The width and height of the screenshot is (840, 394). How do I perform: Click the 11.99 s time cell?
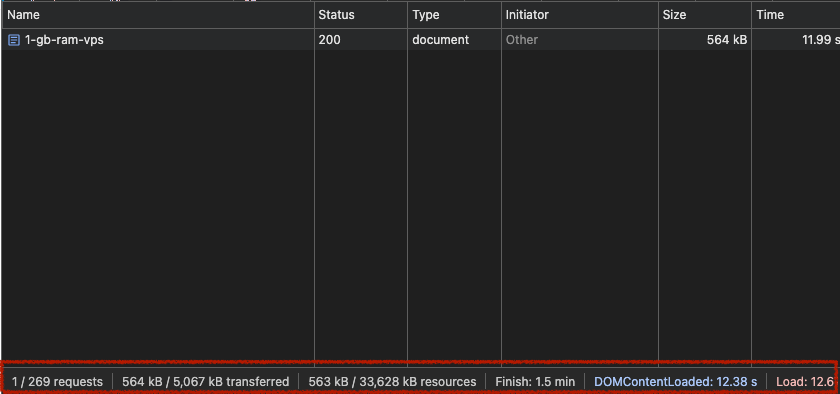(796, 40)
